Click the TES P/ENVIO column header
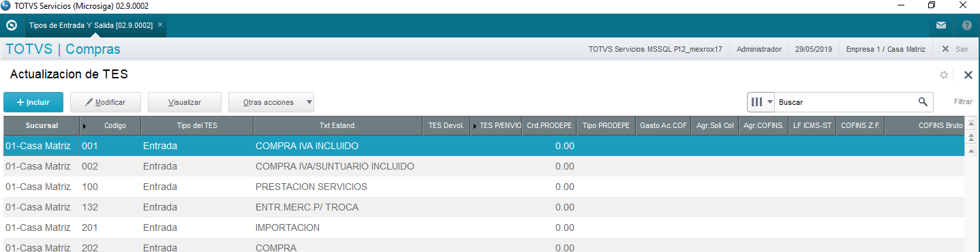The image size is (980, 252). pyautogui.click(x=496, y=125)
